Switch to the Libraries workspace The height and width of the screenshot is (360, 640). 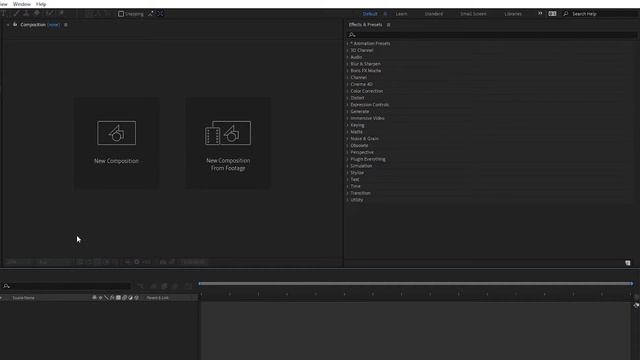(513, 14)
